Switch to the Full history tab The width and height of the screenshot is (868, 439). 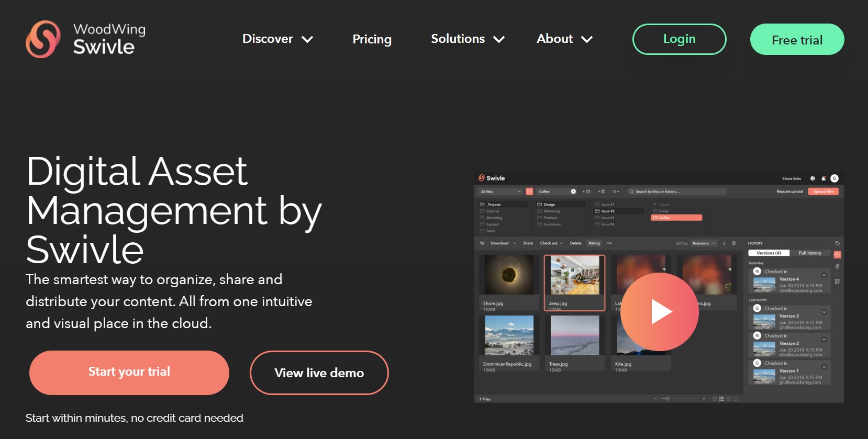click(810, 253)
